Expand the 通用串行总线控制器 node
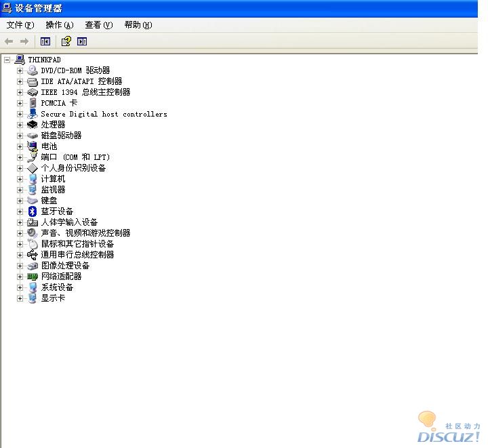This screenshot has height=448, width=488. coord(20,255)
